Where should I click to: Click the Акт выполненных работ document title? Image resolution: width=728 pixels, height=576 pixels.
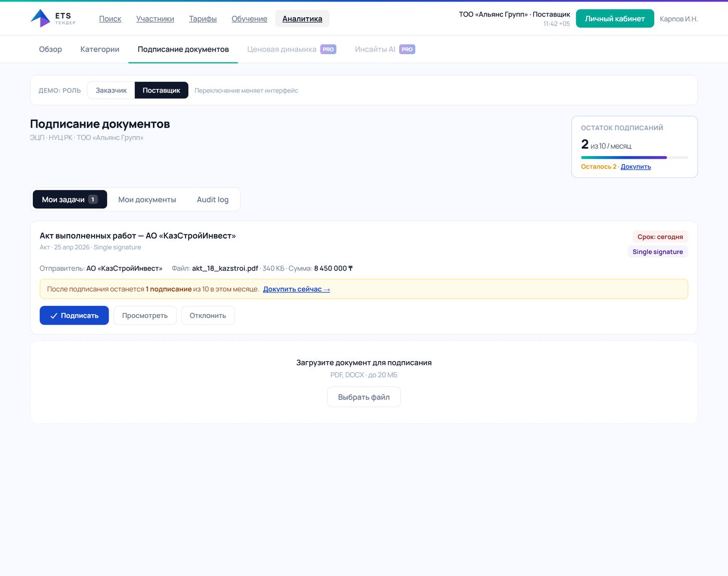(x=138, y=236)
